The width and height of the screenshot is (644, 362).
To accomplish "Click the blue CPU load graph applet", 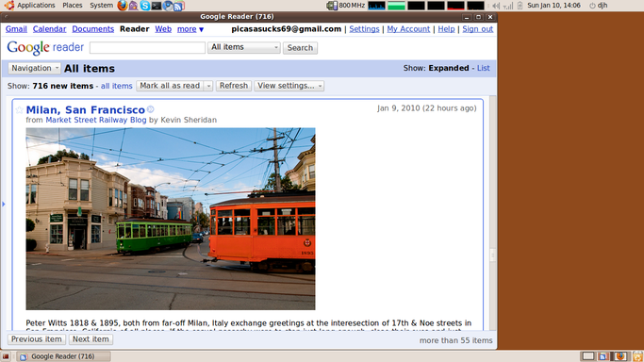I will pyautogui.click(x=376, y=6).
